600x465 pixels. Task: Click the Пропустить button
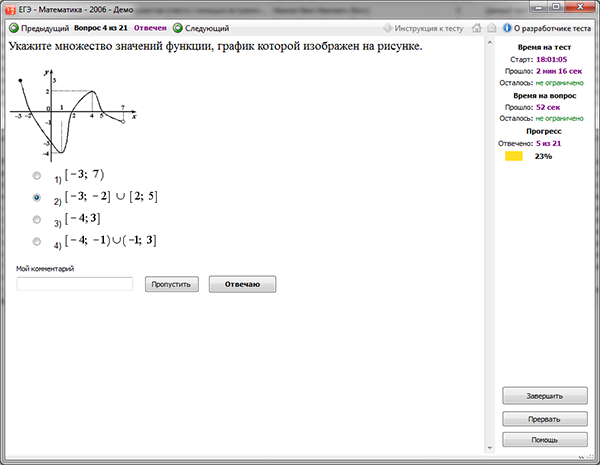(x=171, y=284)
